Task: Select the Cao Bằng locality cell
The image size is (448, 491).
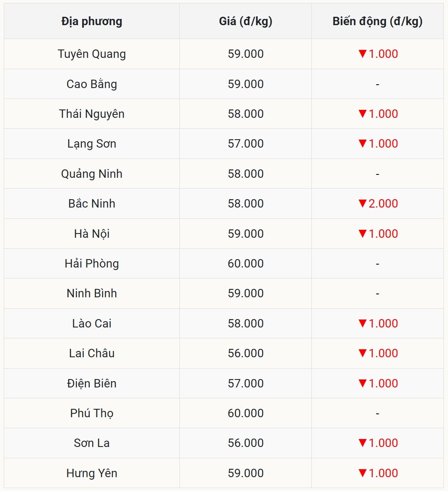Action: click(92, 84)
